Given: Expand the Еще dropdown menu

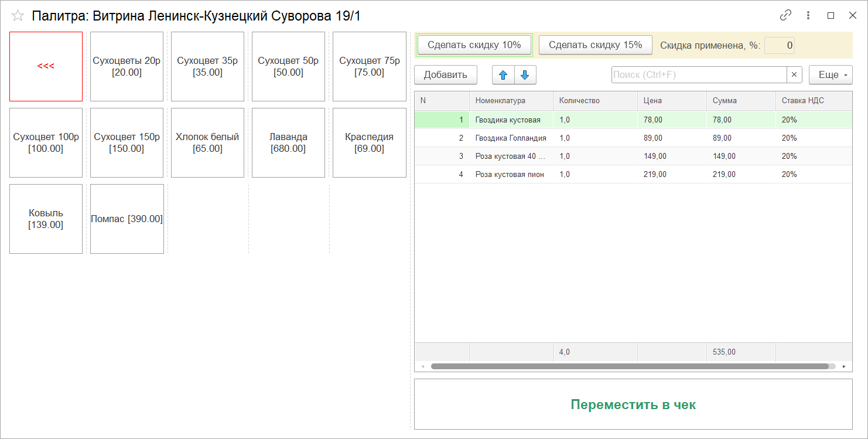Looking at the screenshot, I should 830,75.
